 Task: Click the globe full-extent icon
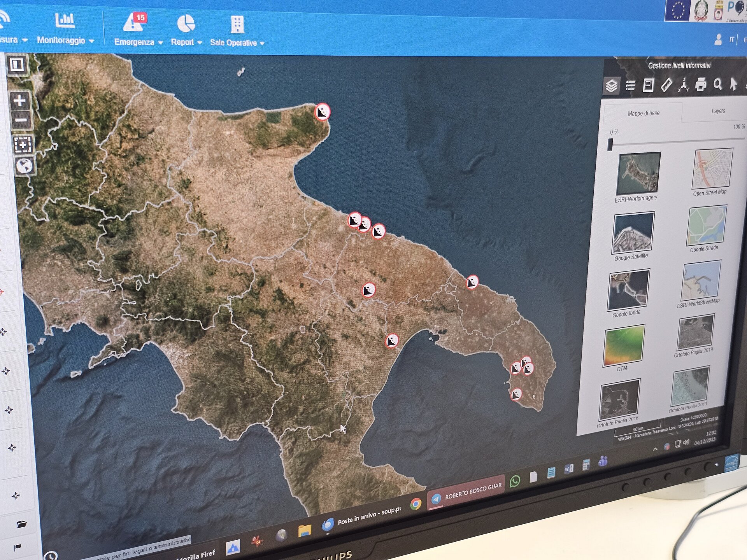[x=24, y=166]
